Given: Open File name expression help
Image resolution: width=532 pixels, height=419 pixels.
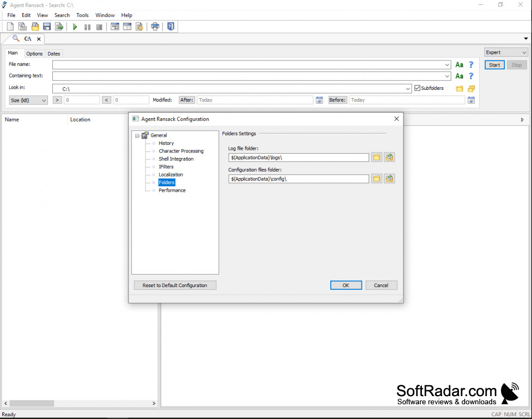Looking at the screenshot, I should (471, 64).
